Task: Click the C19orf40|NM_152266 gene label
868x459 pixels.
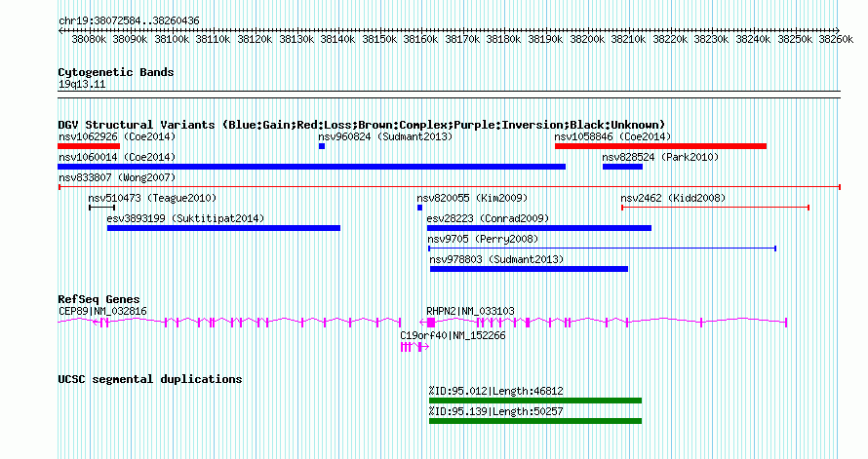Action: [453, 335]
